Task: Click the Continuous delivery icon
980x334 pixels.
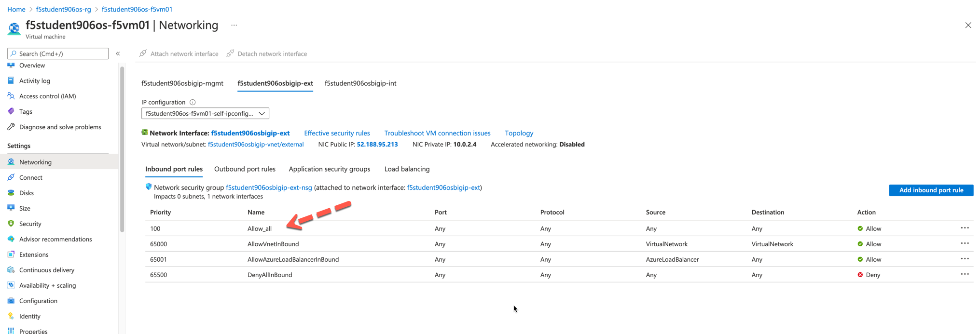Action: 11,270
